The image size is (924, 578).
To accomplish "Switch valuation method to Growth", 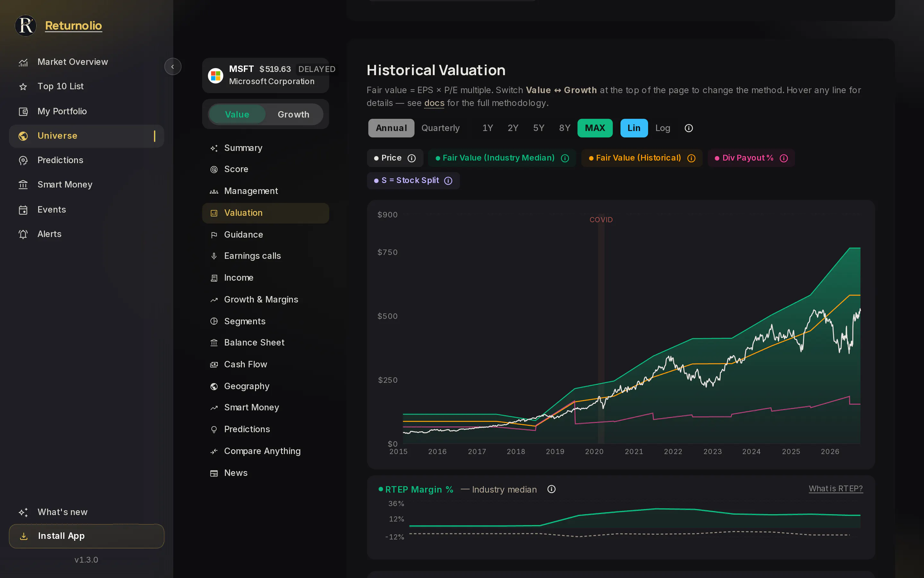I will tap(293, 114).
